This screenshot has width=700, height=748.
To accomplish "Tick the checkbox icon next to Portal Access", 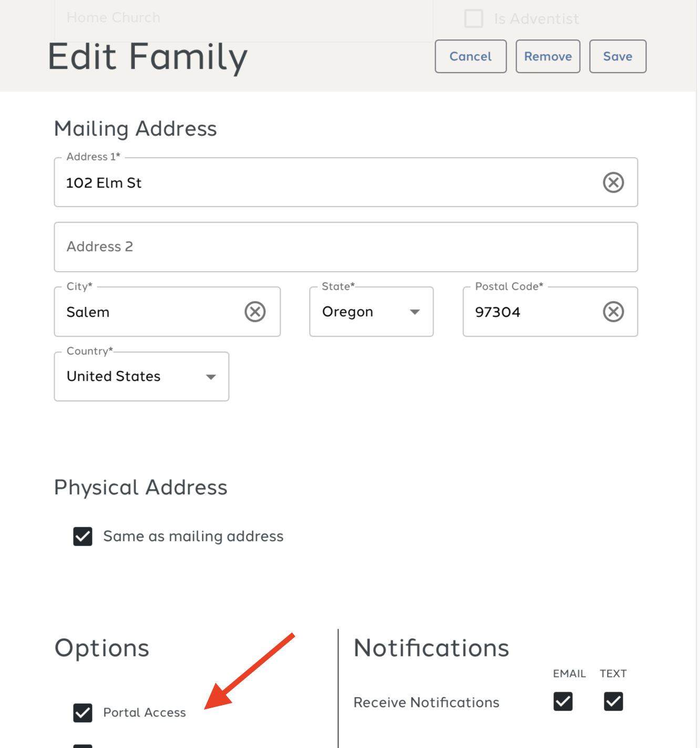I will point(83,713).
